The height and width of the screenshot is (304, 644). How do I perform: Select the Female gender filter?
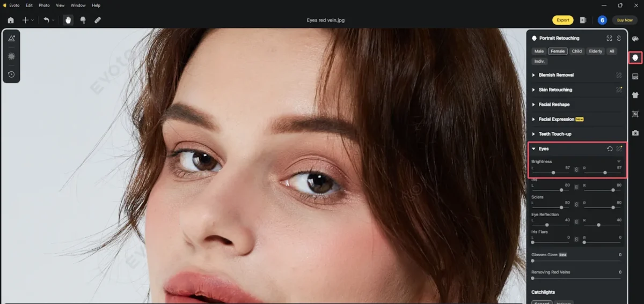558,51
